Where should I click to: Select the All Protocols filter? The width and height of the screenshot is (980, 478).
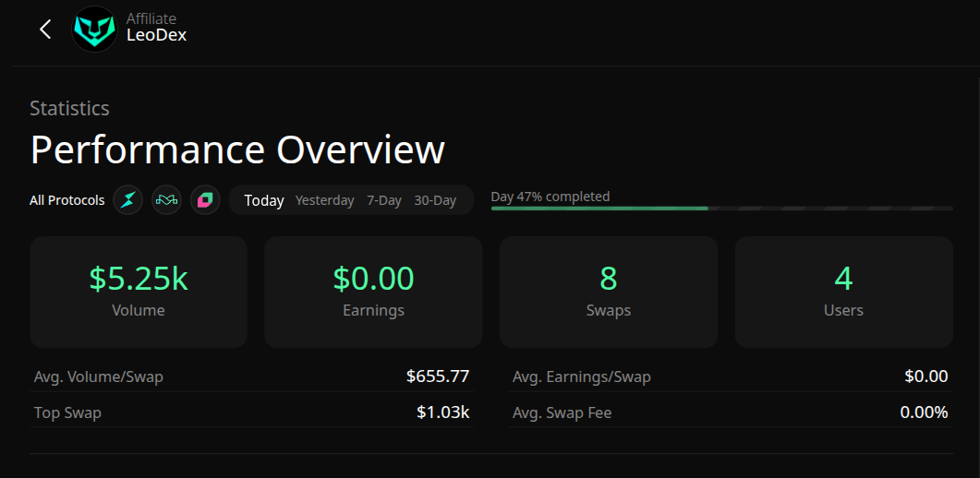click(x=67, y=200)
